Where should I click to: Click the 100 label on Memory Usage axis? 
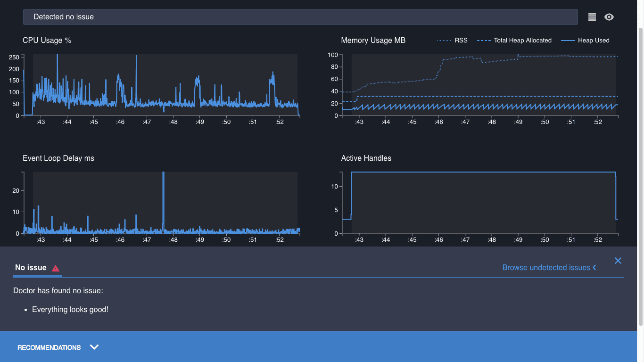[333, 55]
